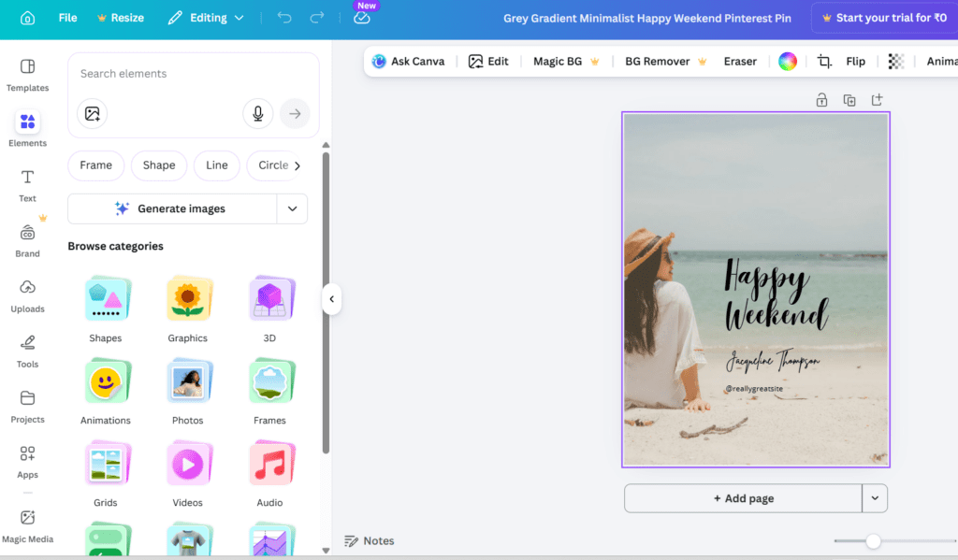Open the Editing mode dropdown
This screenshot has height=560, width=958.
click(x=206, y=18)
